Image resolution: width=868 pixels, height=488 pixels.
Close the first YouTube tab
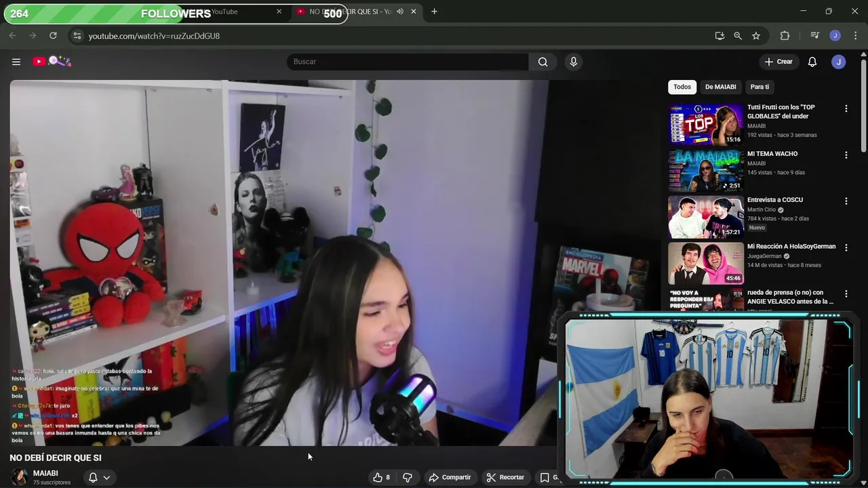279,12
